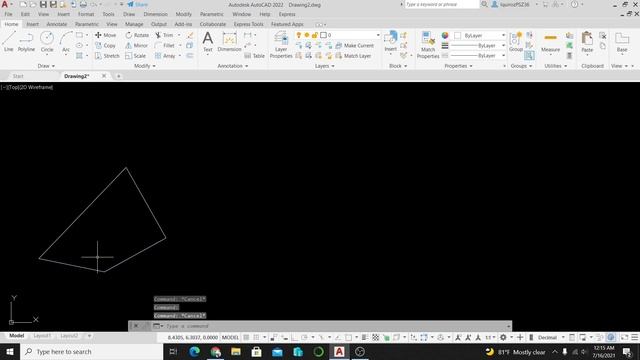Switch to the Annotate ribbon tab
The height and width of the screenshot is (360, 640).
click(x=56, y=24)
